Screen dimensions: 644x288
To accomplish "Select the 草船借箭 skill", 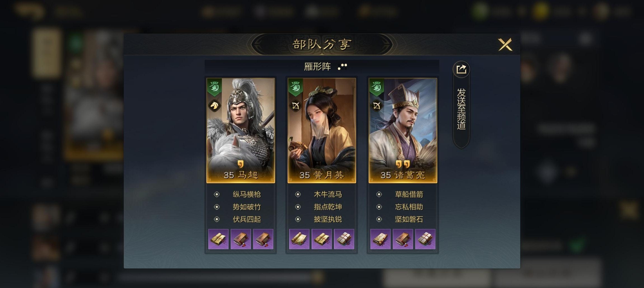I will click(409, 194).
